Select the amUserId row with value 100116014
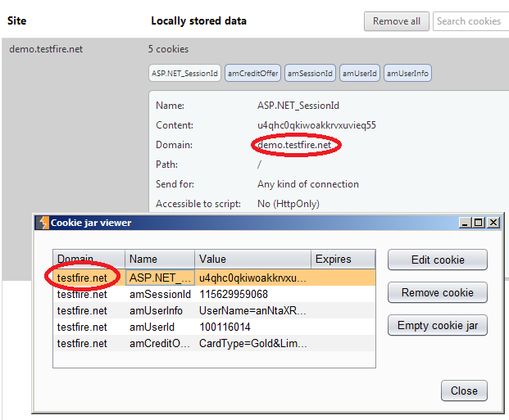This screenshot has width=509, height=420. 214,327
